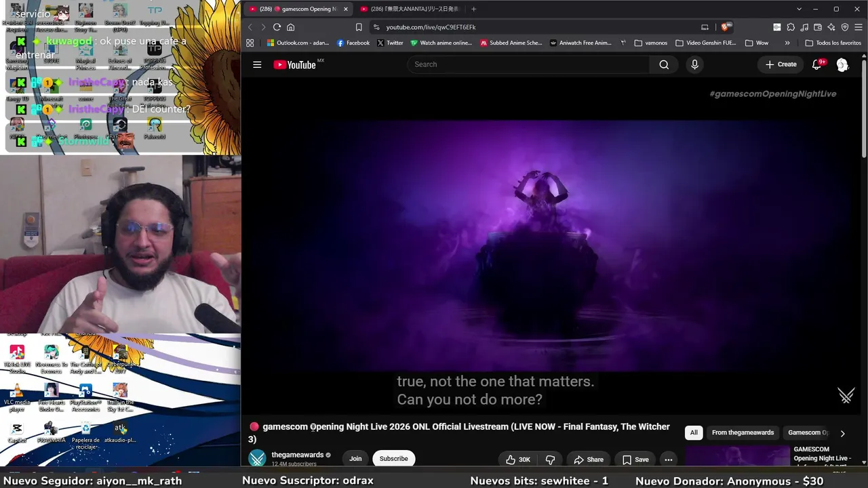The height and width of the screenshot is (488, 868).
Task: Open a new browser tab
Action: point(473,9)
